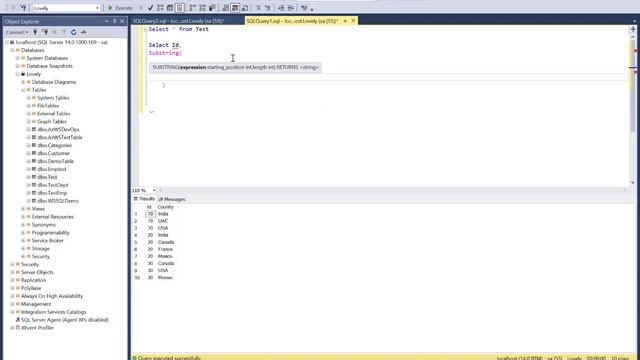The height and width of the screenshot is (360, 640).
Task: Expand Database Snapshots folder
Action: [x=18, y=66]
